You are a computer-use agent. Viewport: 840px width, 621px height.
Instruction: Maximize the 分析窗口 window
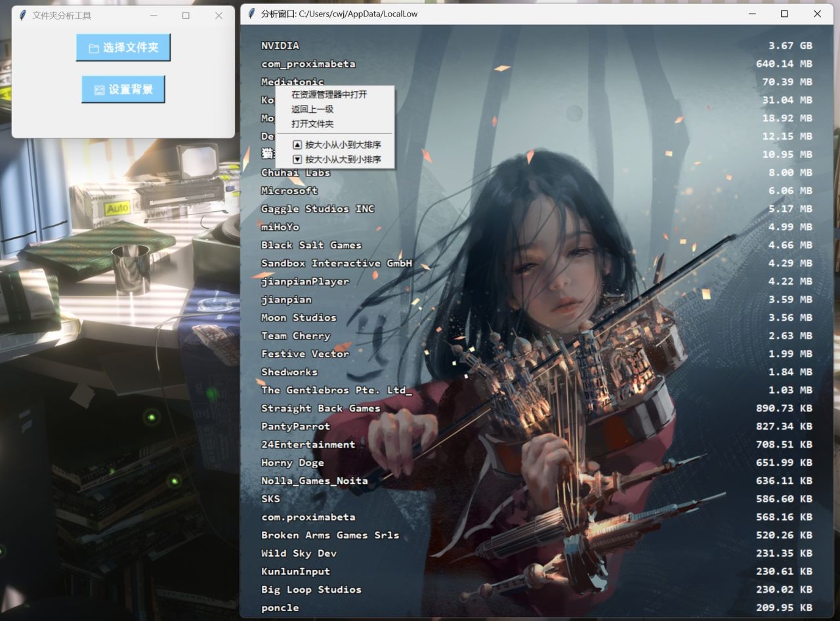784,14
